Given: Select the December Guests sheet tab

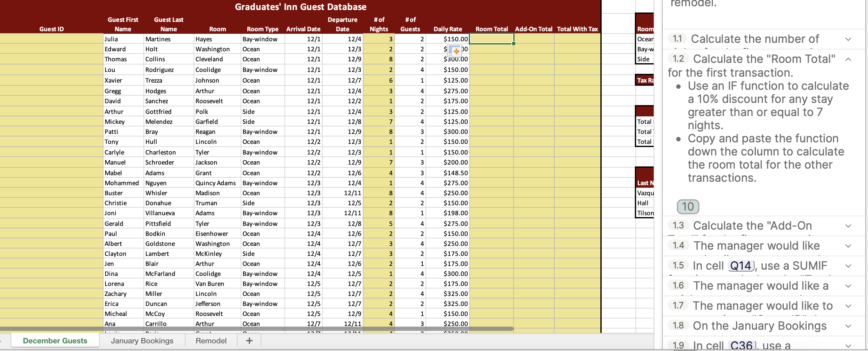Looking at the screenshot, I should pos(55,341).
